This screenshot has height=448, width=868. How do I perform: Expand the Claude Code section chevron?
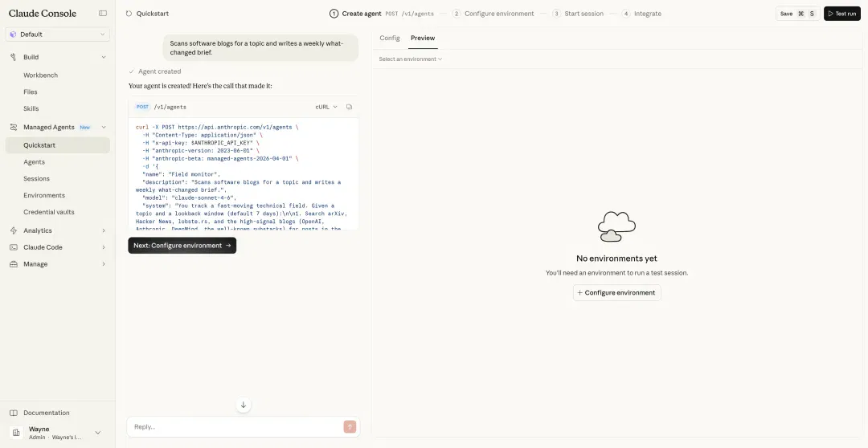[104, 247]
